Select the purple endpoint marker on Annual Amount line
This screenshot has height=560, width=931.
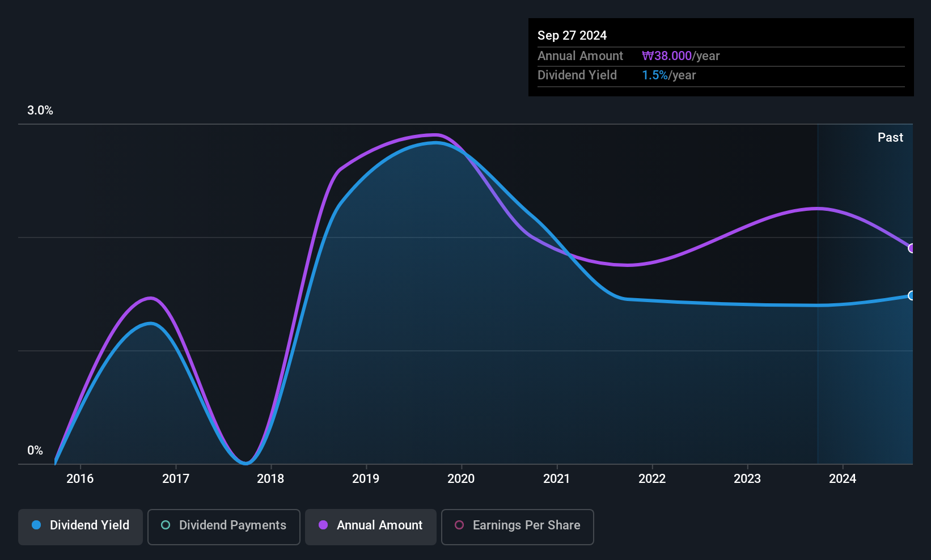coord(912,248)
